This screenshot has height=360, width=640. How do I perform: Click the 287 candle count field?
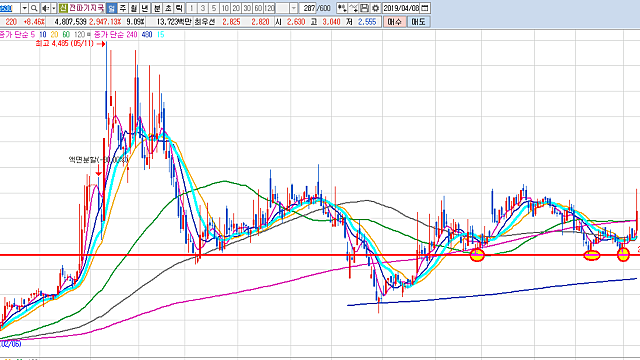coord(308,8)
